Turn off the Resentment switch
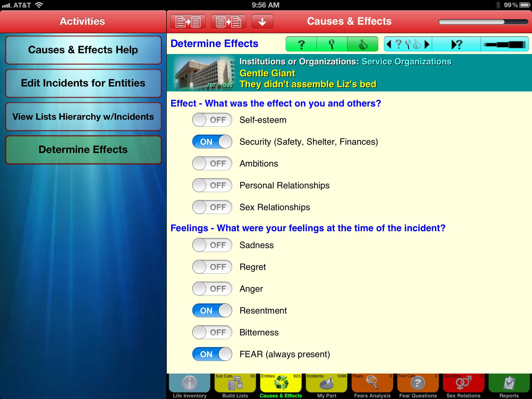The image size is (532, 399). [212, 311]
